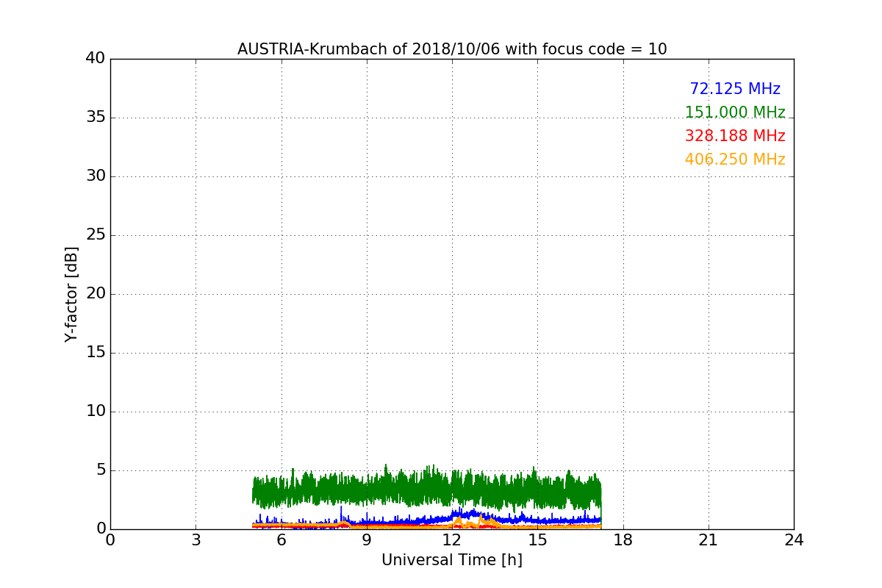This screenshot has width=882, height=588.
Task: Click the x-axis tick label '18'
Action: (x=623, y=540)
